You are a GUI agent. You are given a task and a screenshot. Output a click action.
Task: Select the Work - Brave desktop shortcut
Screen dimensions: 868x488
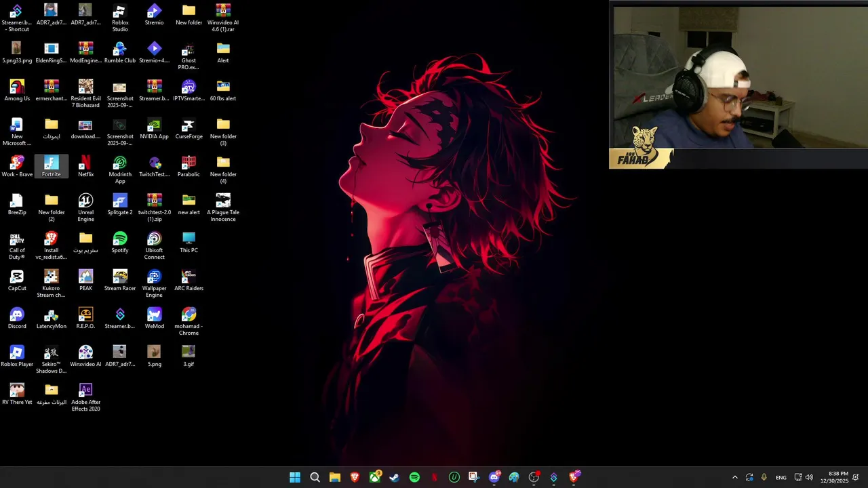click(17, 167)
